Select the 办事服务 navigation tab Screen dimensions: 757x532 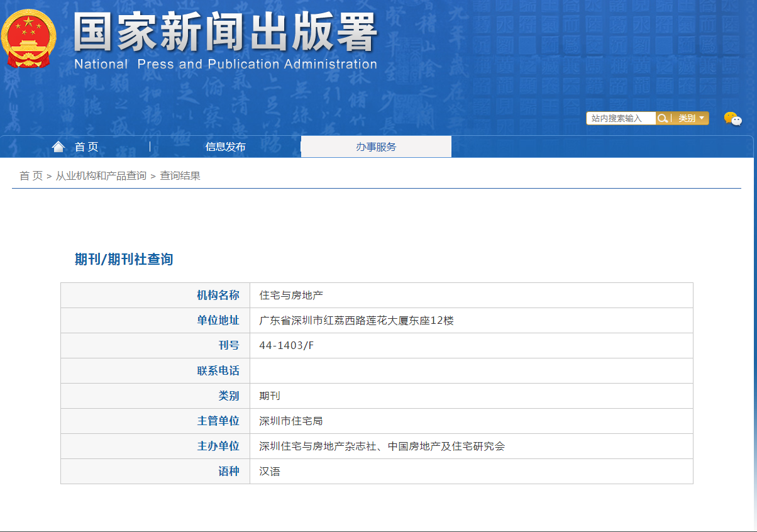point(376,147)
